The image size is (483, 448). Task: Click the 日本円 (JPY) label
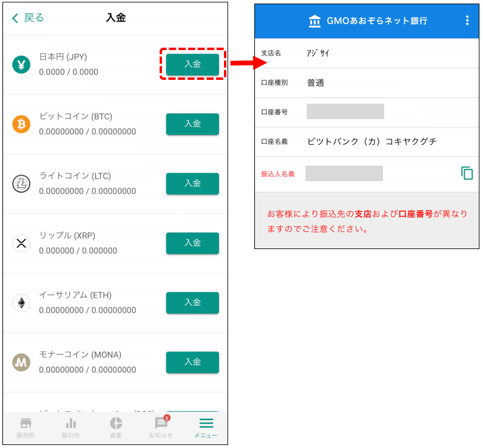pyautogui.click(x=63, y=57)
